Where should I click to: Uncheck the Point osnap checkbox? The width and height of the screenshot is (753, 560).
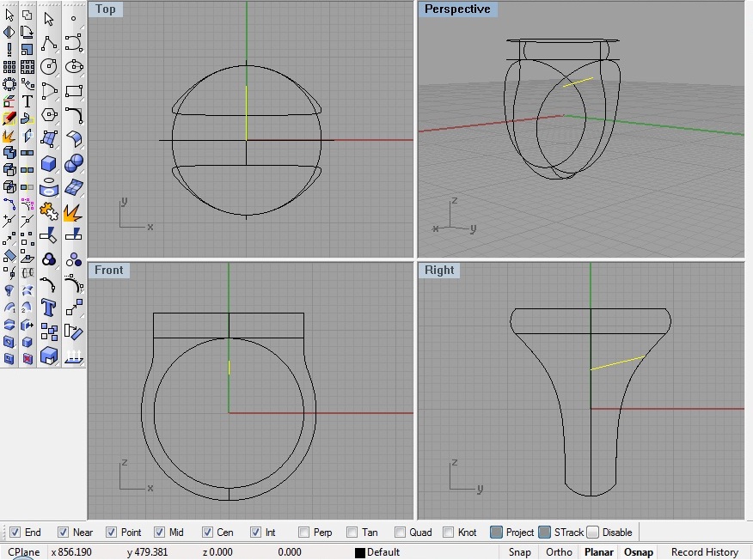pyautogui.click(x=111, y=533)
